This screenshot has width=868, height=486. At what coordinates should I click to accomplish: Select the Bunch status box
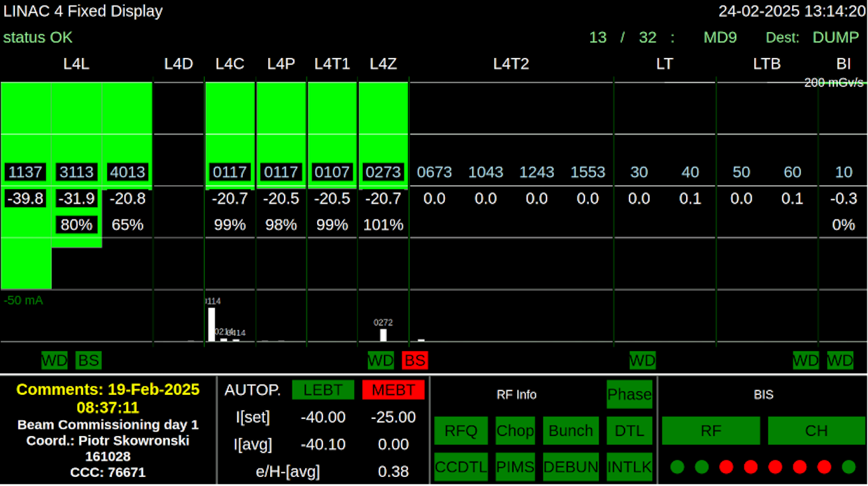pyautogui.click(x=571, y=431)
